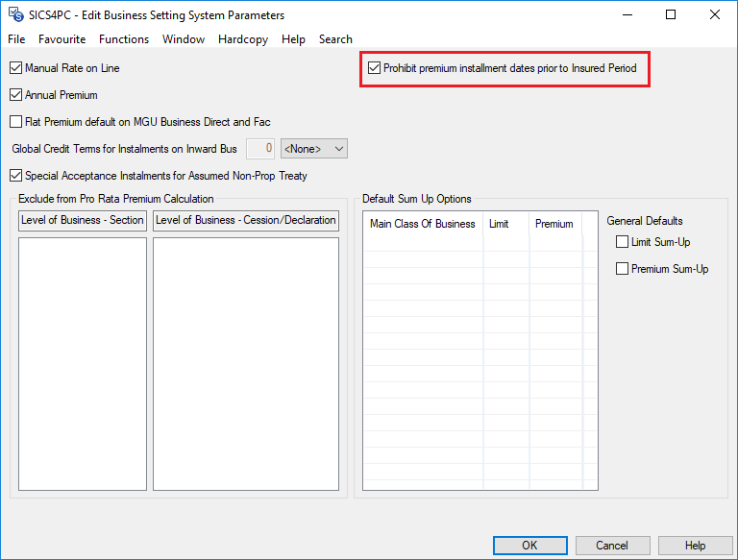
Task: Open the Search menu
Action: (335, 39)
